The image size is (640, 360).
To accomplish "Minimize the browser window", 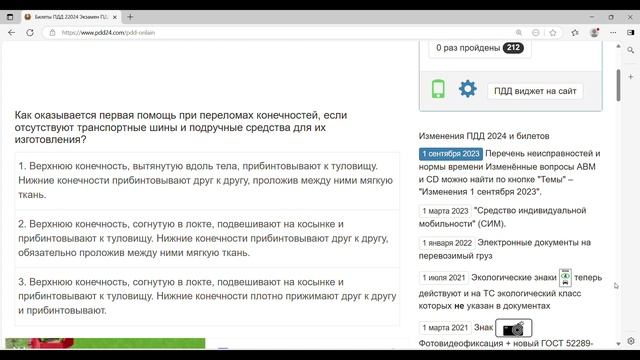I will point(592,17).
